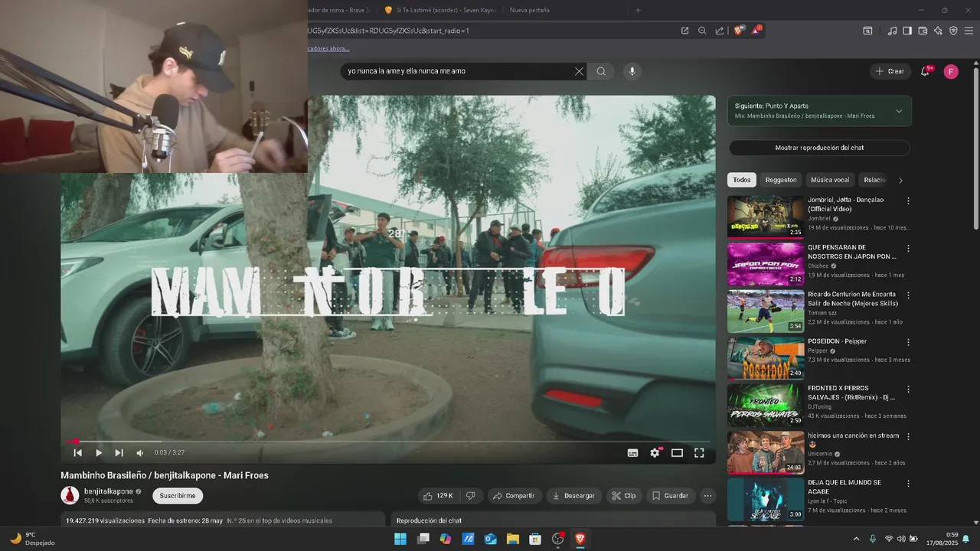Create a Clip with scissors button
This screenshot has width=980, height=551.
(624, 496)
